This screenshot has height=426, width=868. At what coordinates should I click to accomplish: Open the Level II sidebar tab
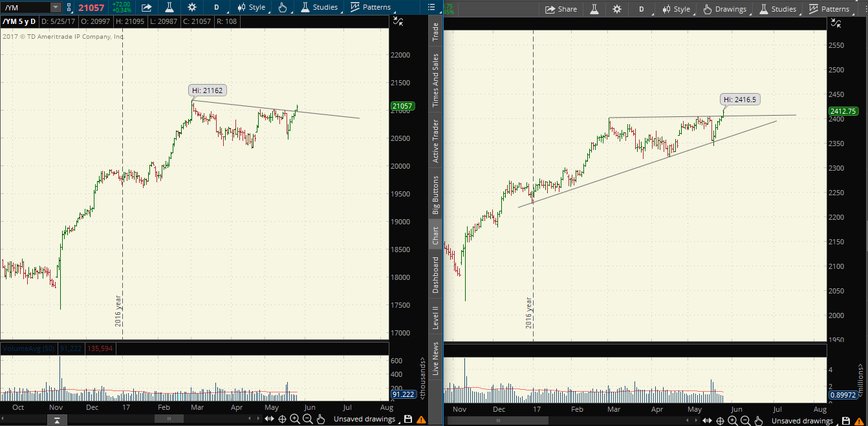click(435, 318)
